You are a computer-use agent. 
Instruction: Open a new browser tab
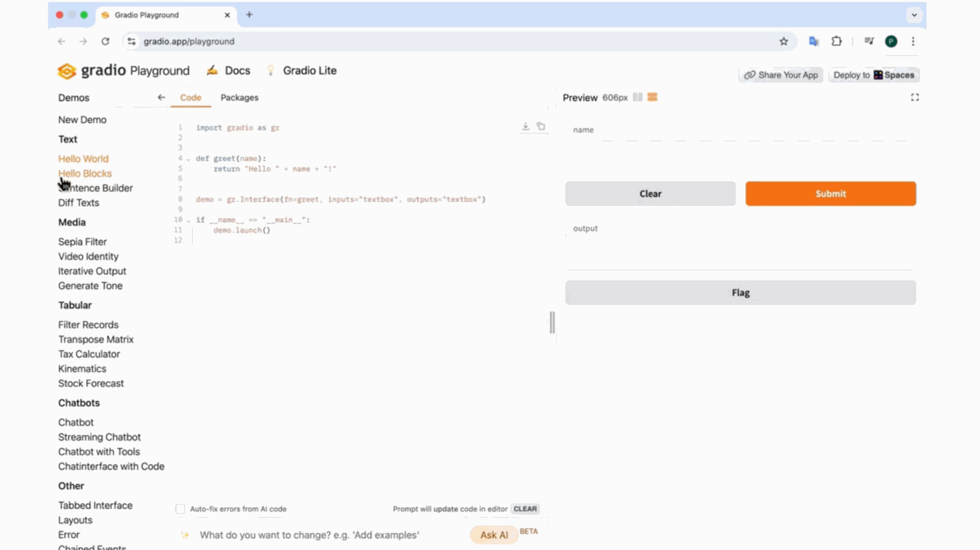click(249, 15)
